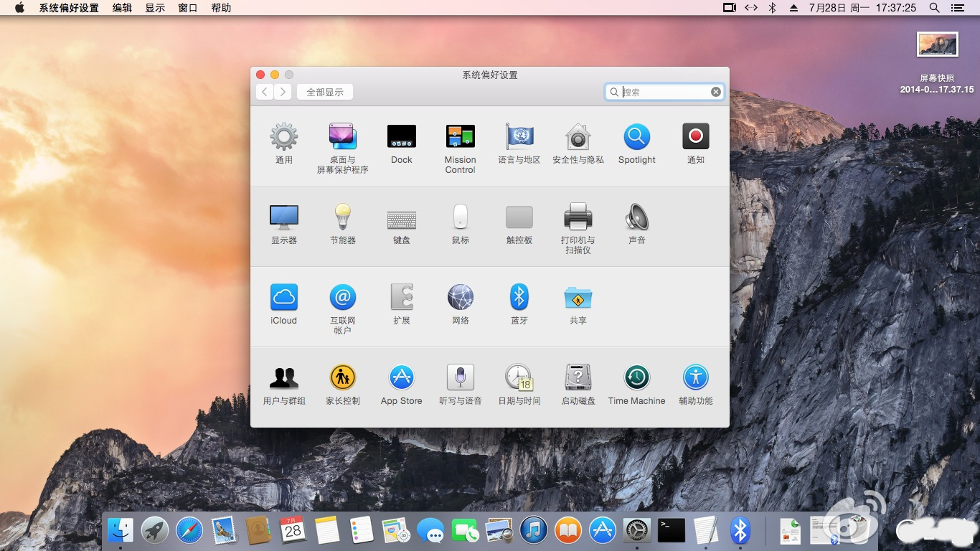Open 蓝牙 Bluetooth preferences pane
980x551 pixels.
[519, 297]
